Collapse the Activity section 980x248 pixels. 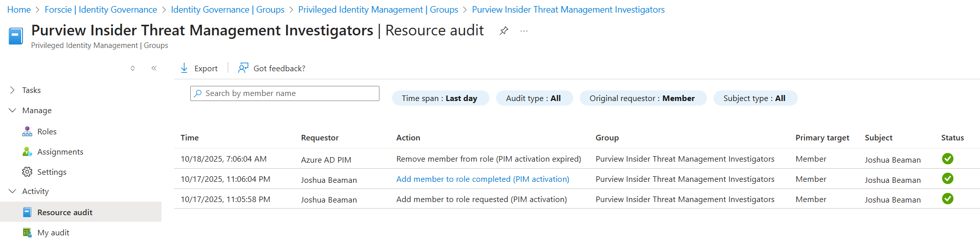pos(13,191)
